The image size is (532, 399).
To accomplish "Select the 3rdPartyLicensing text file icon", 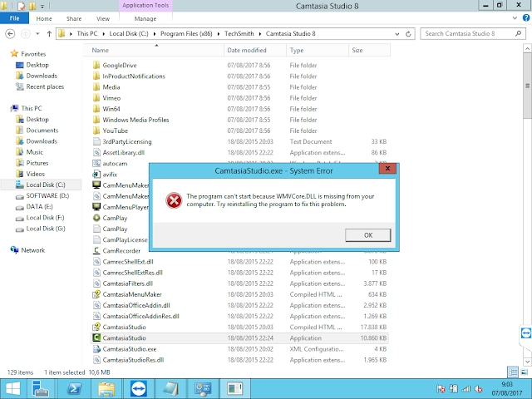I will pyautogui.click(x=96, y=141).
